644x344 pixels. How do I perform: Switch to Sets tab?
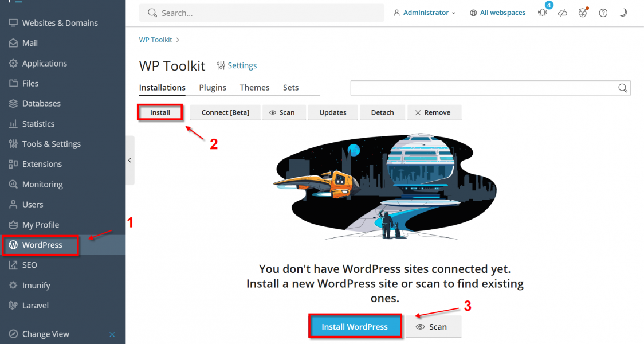(x=291, y=88)
